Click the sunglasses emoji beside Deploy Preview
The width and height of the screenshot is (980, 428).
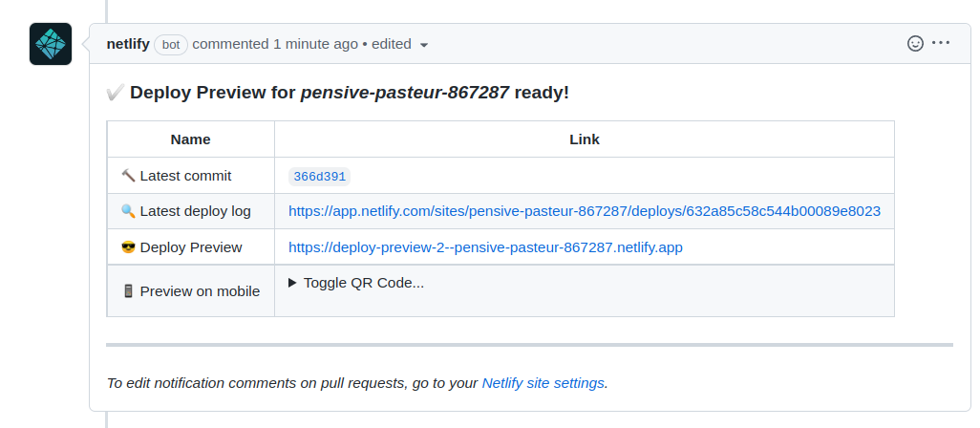point(128,247)
